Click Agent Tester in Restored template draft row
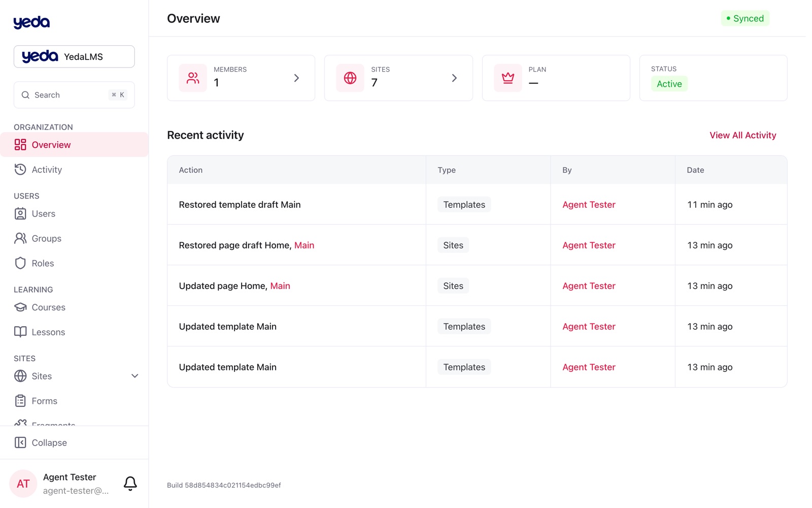 [x=589, y=205]
